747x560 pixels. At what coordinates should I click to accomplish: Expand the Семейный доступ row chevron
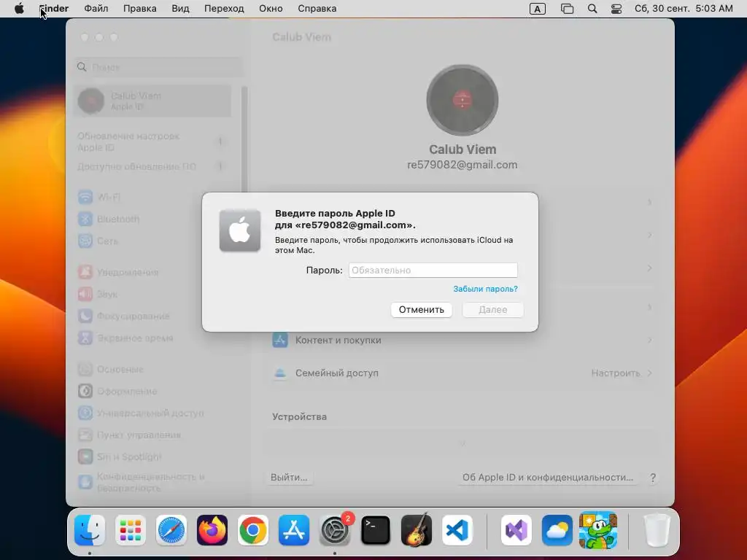[650, 373]
